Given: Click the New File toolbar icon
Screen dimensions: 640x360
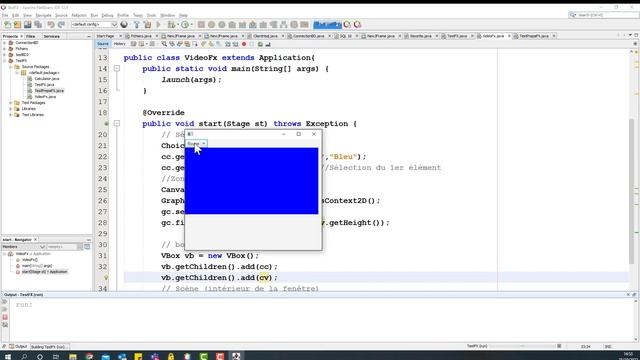Looking at the screenshot, I should click(x=7, y=25).
